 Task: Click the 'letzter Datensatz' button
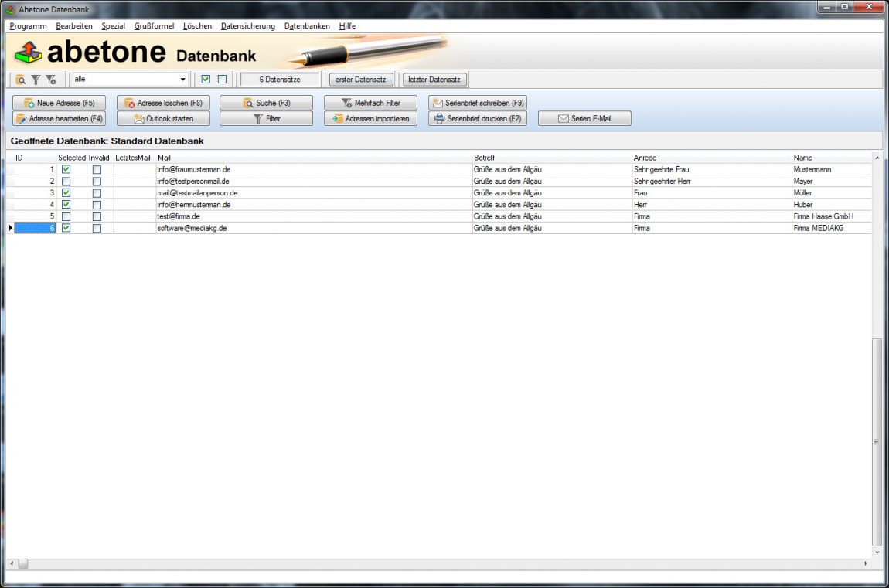pyautogui.click(x=434, y=79)
